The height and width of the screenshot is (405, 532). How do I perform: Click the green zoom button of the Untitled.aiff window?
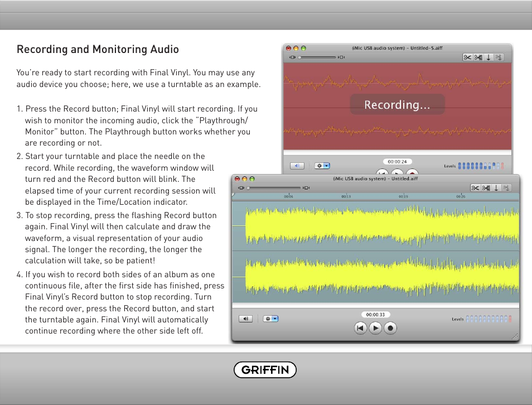[252, 179]
